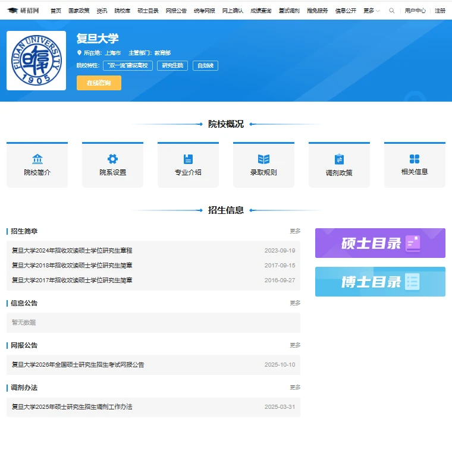
Task: Open 国家政策 menu item
Action: (x=79, y=11)
